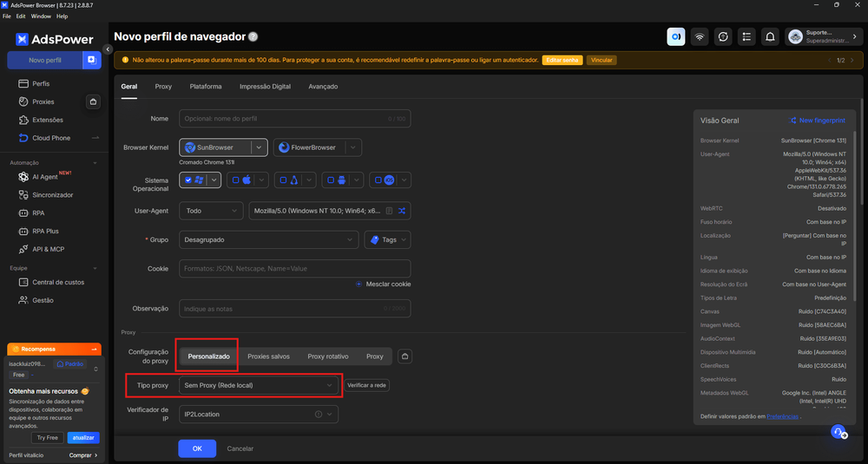Expand the FlowerBrowser version dropdown arrow
Screen dimensions: 868x464
pos(353,147)
